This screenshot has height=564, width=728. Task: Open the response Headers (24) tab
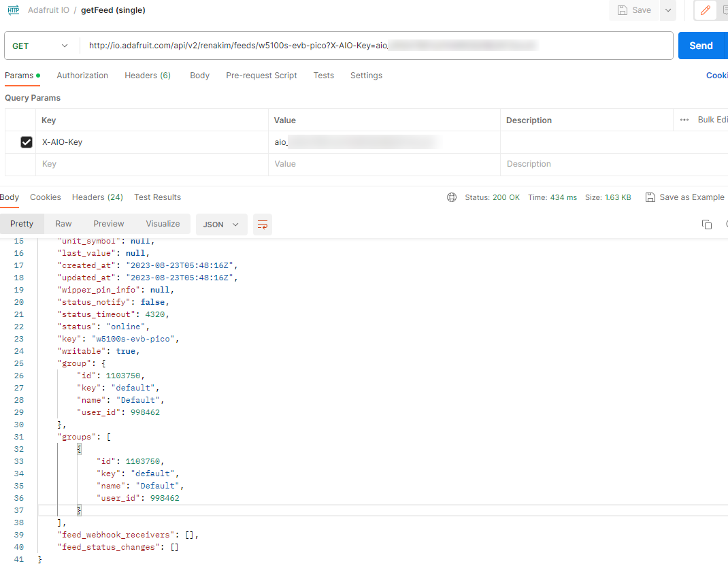[x=97, y=197]
